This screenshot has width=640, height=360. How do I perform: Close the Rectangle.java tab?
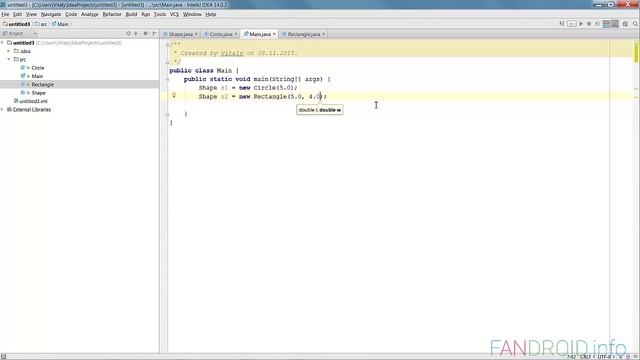point(324,34)
